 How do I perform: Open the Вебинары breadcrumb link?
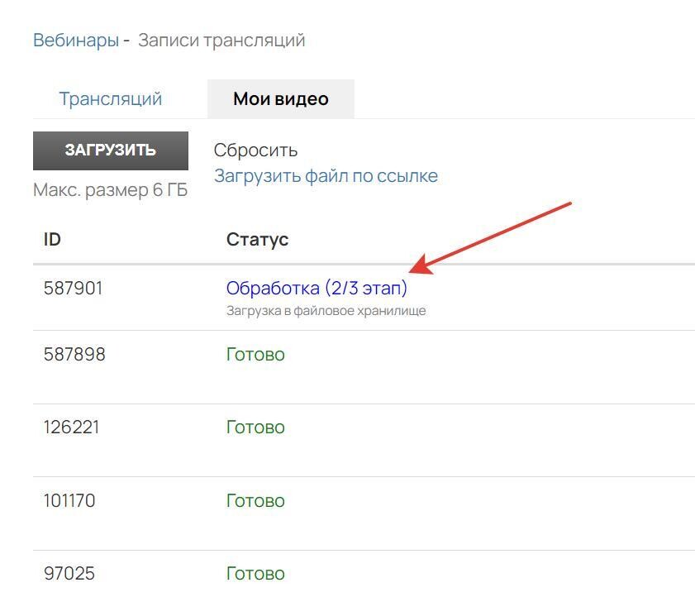pos(76,41)
